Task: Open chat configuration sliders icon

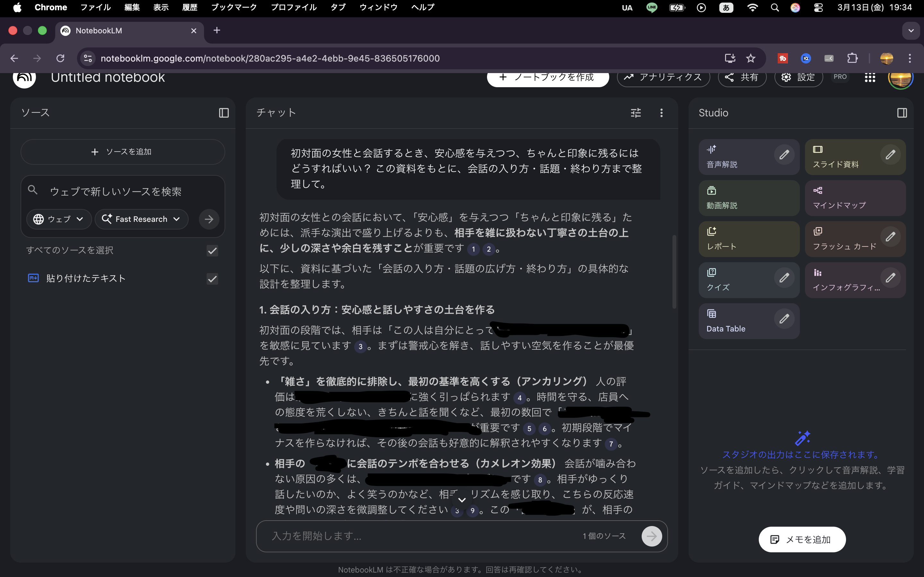Action: [636, 113]
